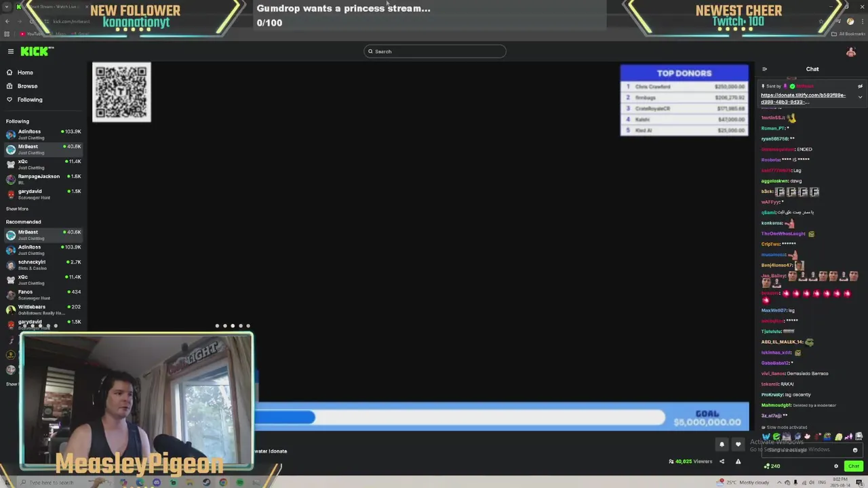Click the donation goal progress bar
The width and height of the screenshot is (868, 488).
pos(460,418)
